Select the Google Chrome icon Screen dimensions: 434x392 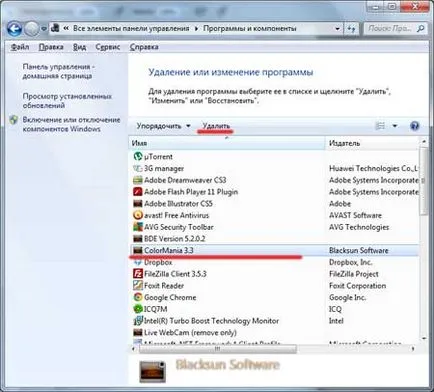coord(138,297)
